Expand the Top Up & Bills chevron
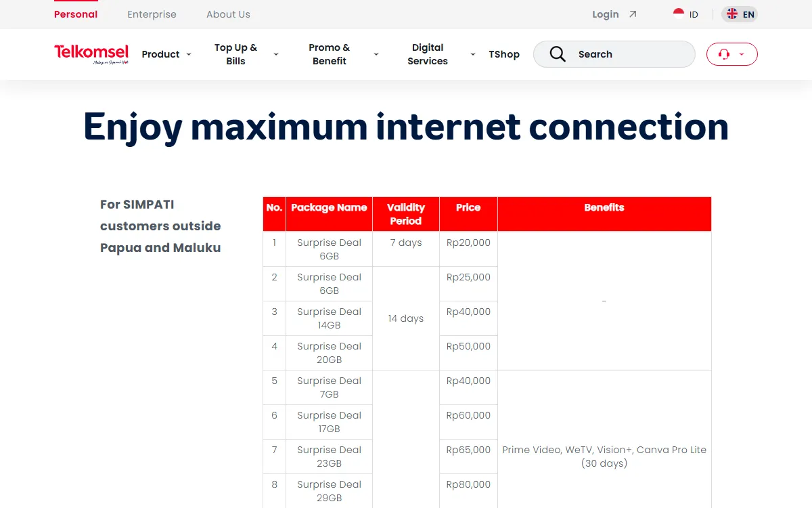The height and width of the screenshot is (508, 812). click(276, 54)
